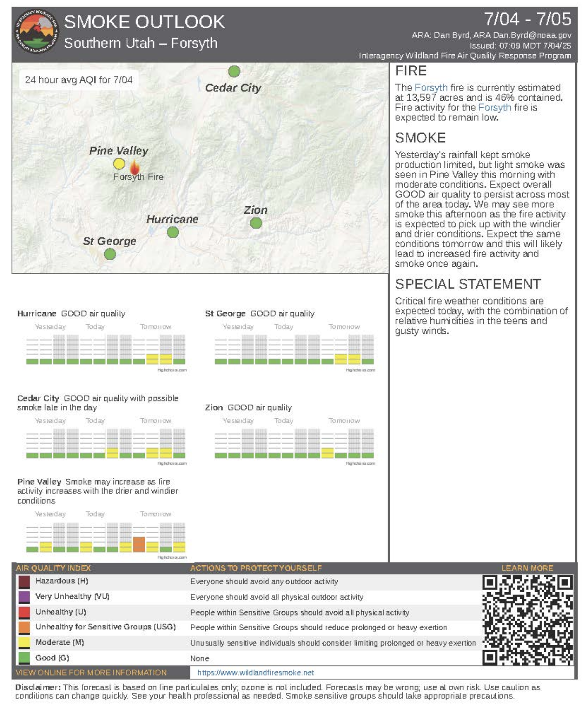Click the 'Interagency Wildland Fire Air Quality Response Program' line

(465, 56)
